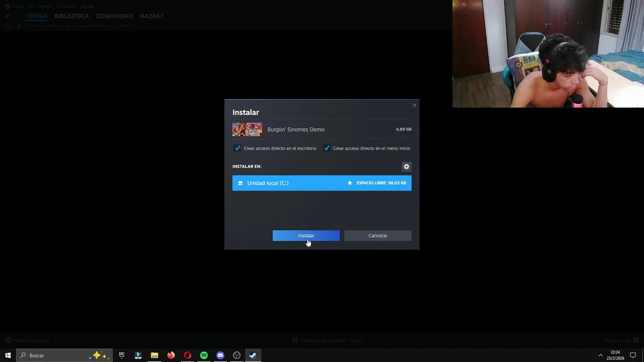The image size is (644, 362).
Task: Click the Cancelar button
Action: tap(378, 235)
